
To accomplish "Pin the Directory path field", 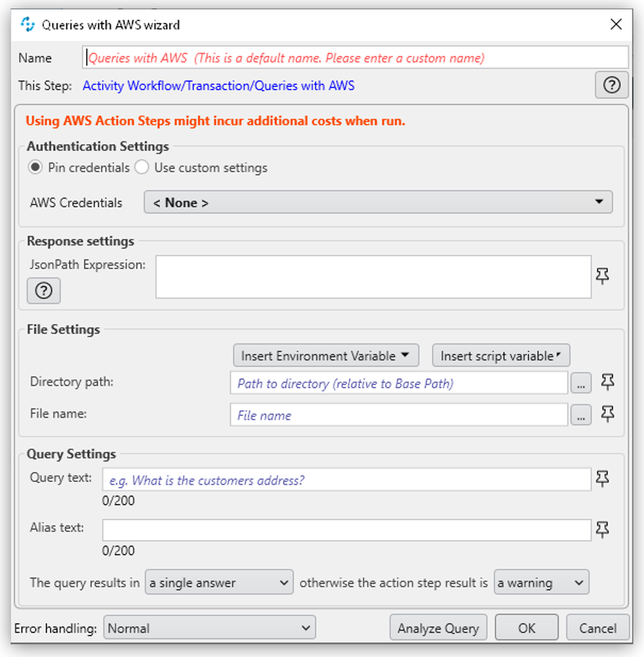I will click(x=607, y=382).
